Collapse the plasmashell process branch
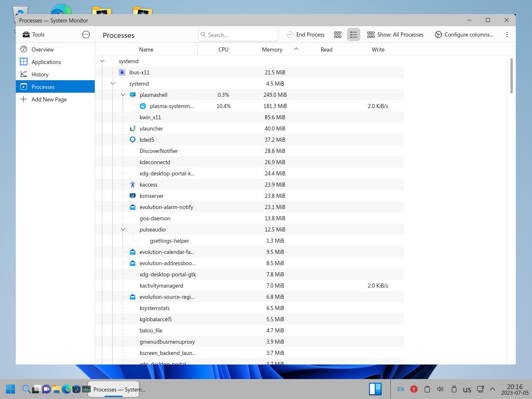532x399 pixels. click(123, 95)
